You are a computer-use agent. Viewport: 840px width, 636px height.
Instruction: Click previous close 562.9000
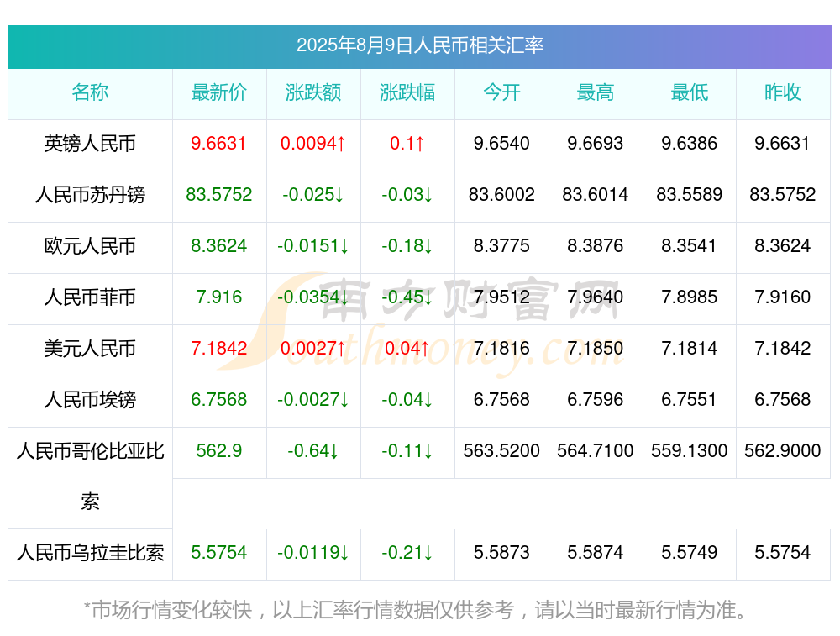[x=783, y=450]
